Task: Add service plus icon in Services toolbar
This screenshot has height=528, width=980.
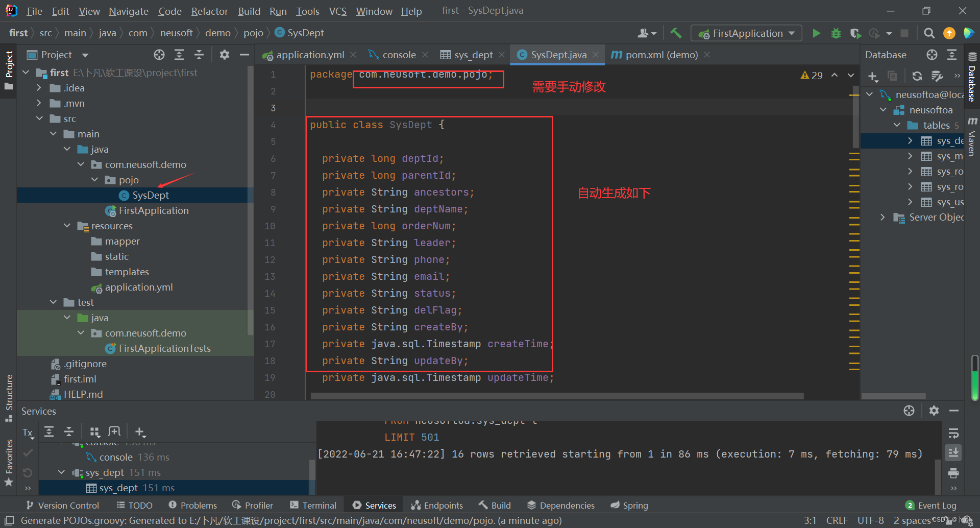Action: [x=140, y=432]
